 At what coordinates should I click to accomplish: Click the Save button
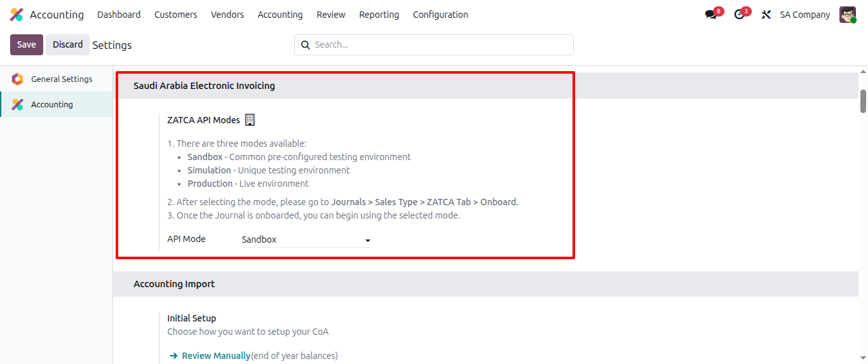pyautogui.click(x=27, y=44)
